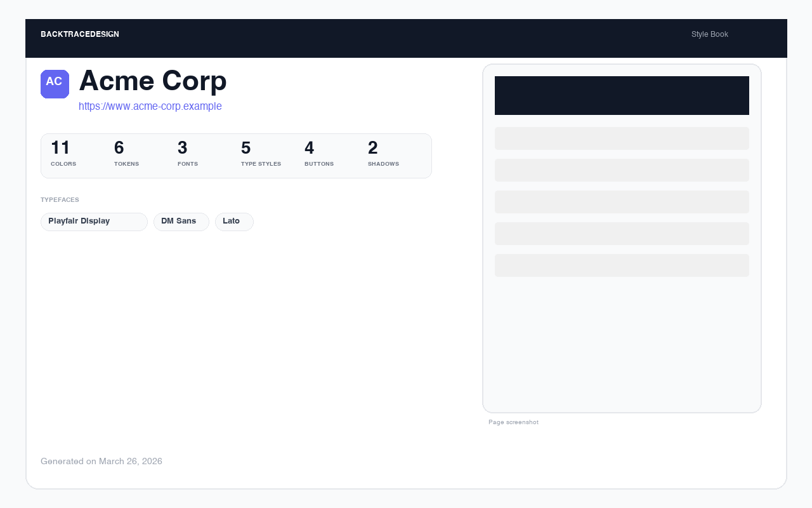The height and width of the screenshot is (508, 812).
Task: Click the Page screenshot caption
Action: (513, 422)
